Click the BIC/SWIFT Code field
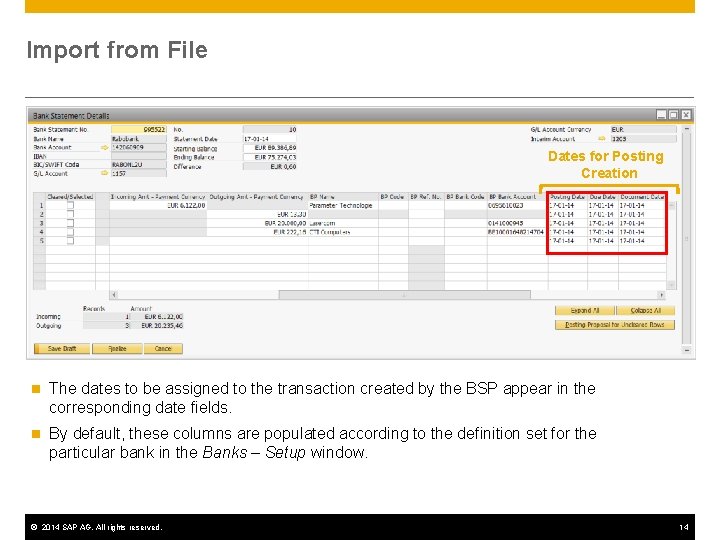This screenshot has height=540, width=720. pyautogui.click(x=139, y=164)
